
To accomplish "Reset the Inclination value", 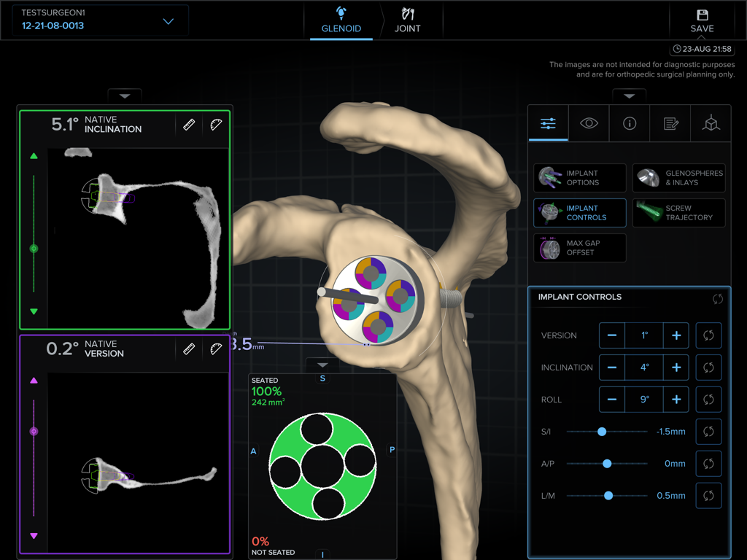I will coord(708,367).
